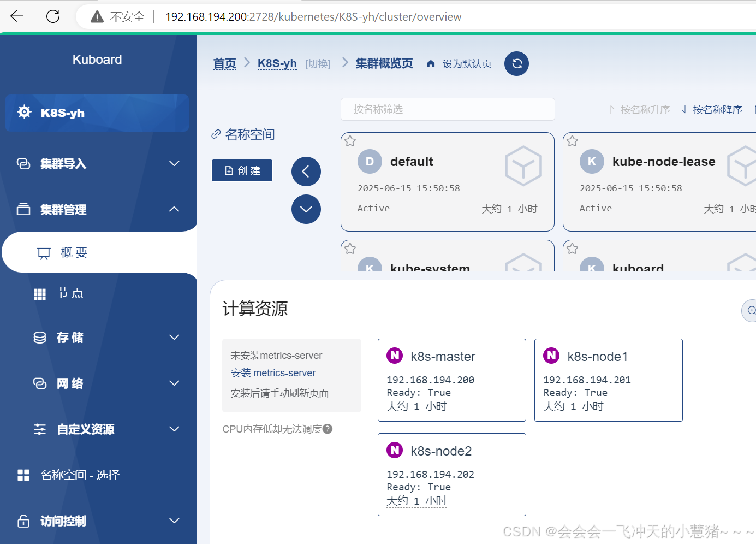Click the Kuboard logo title
Image resolution: width=756 pixels, height=544 pixels.
[97, 60]
